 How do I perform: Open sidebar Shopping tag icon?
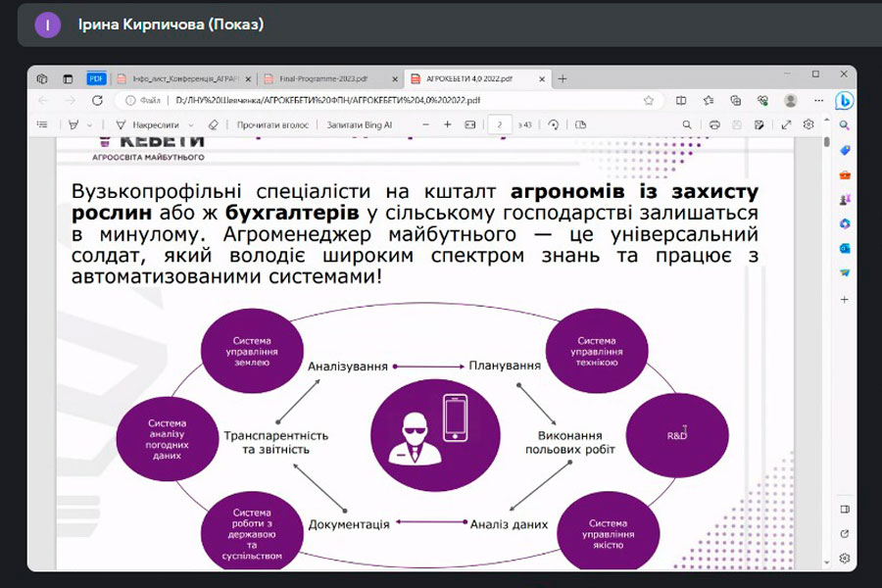coord(845,150)
